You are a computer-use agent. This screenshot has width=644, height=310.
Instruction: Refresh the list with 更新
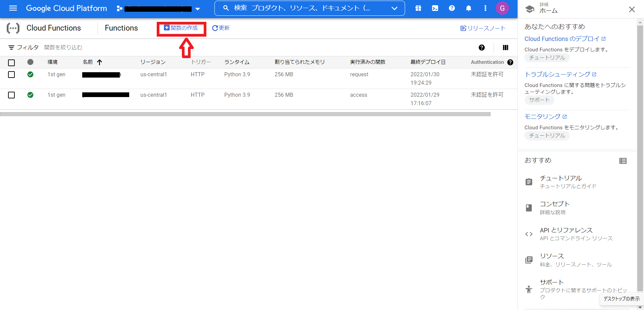click(x=221, y=28)
